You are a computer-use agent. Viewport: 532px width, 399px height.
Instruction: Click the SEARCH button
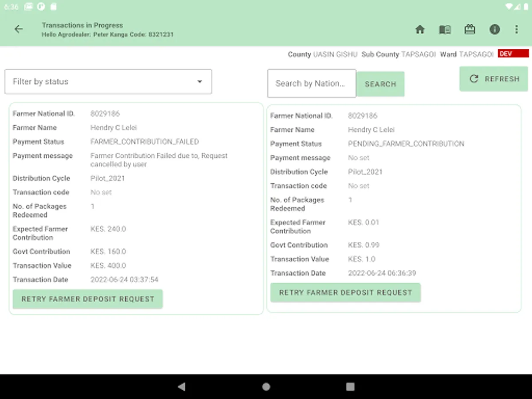tap(380, 84)
